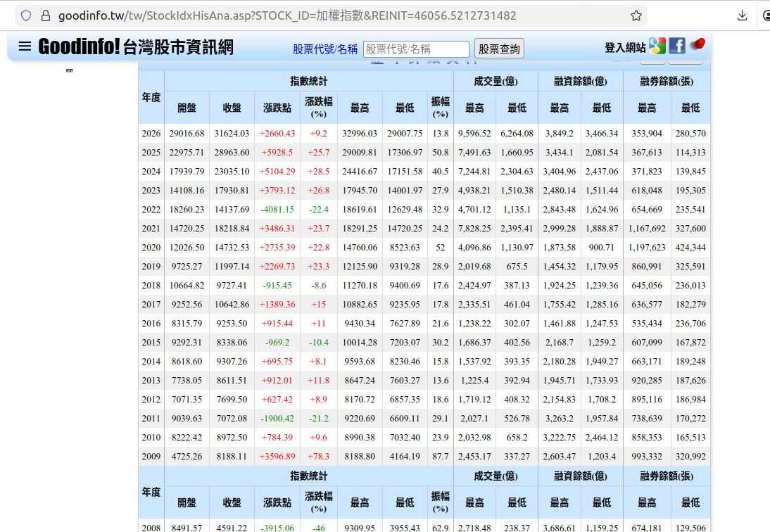Screen dimensions: 770x532
Task: Click the Goodinfo! 台灣股市資訊網 logo
Action: tap(136, 47)
